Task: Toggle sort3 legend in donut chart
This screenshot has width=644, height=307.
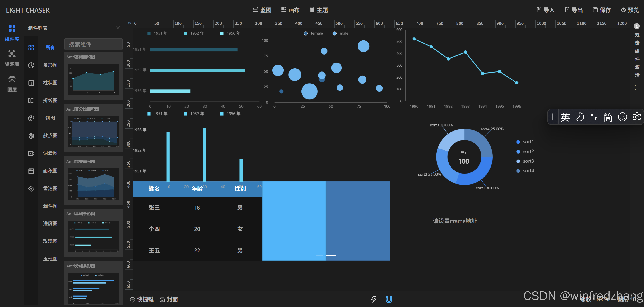Action: 525,161
